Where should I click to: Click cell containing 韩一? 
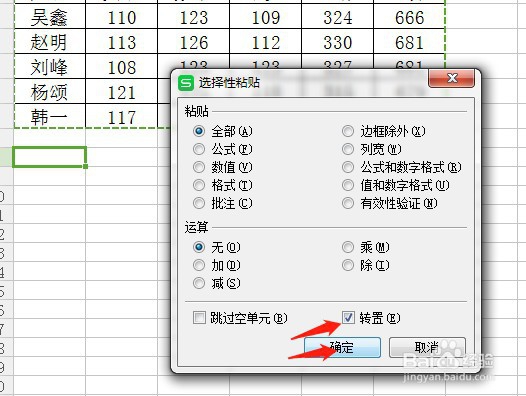click(50, 116)
